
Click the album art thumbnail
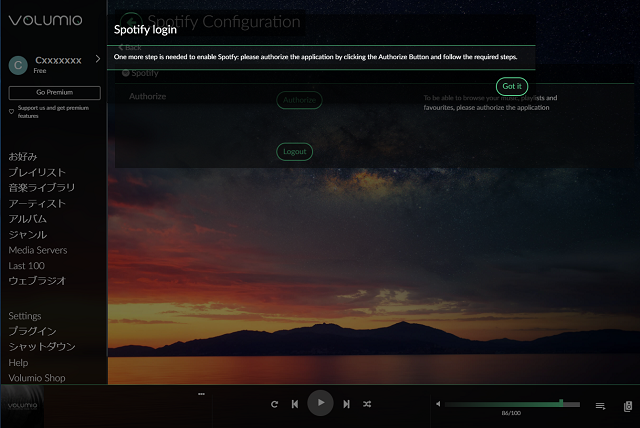[x=22, y=406]
